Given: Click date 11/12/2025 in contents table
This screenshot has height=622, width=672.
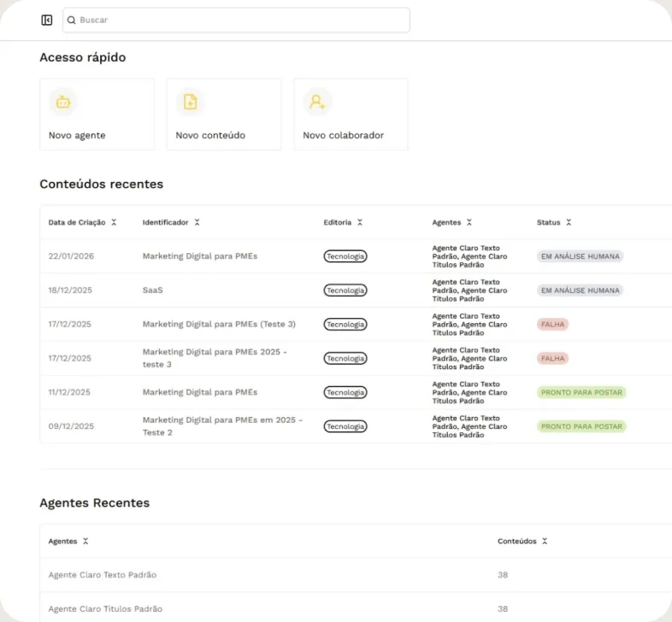Looking at the screenshot, I should (x=69, y=392).
